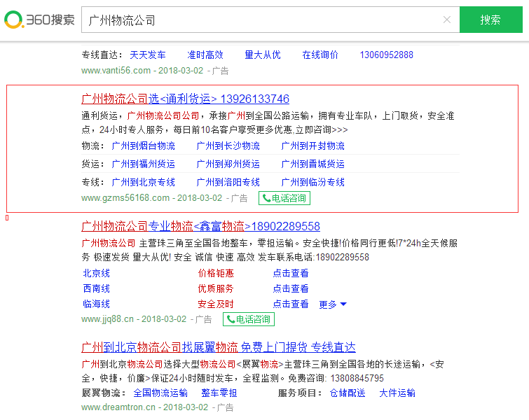Click phone number 13060952888 link
This screenshot has height=420, width=529.
(386, 55)
